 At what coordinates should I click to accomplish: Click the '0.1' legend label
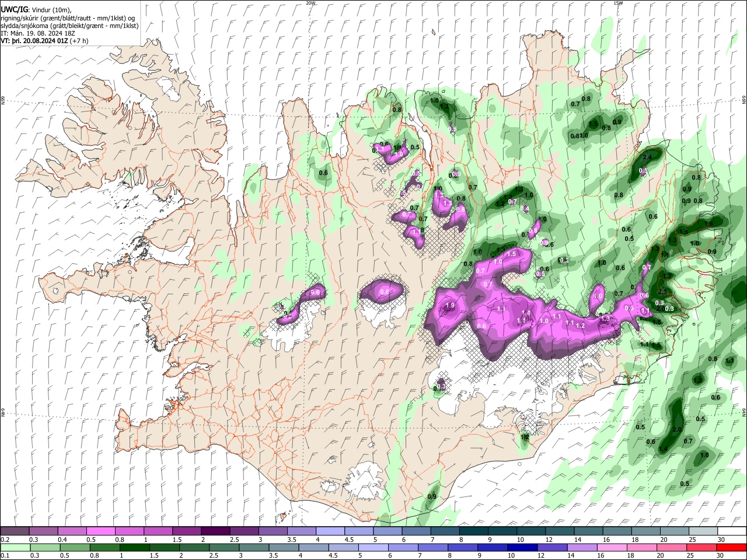[5, 555]
